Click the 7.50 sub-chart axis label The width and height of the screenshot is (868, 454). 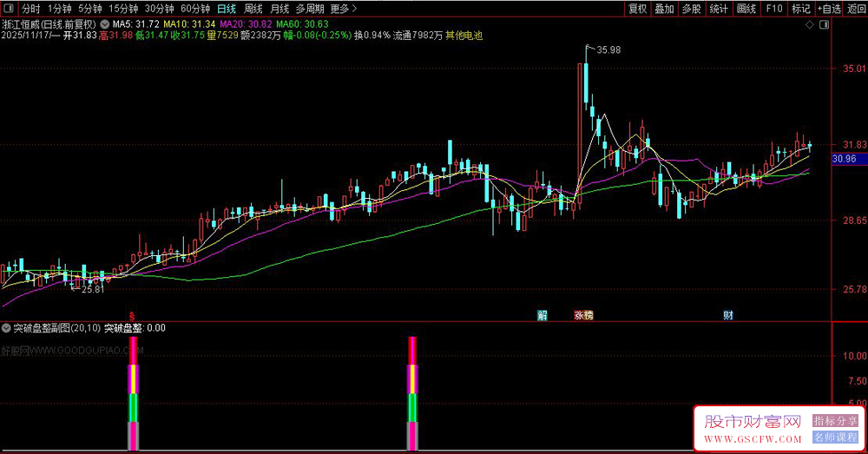(x=858, y=381)
